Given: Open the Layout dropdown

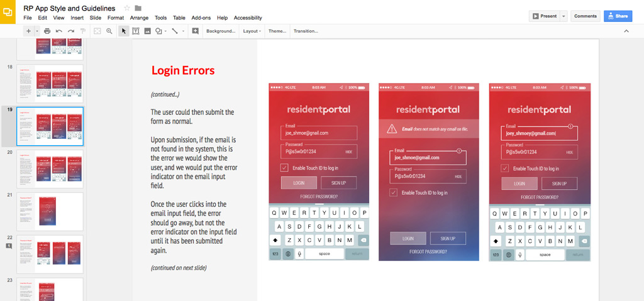Looking at the screenshot, I should pos(252,31).
